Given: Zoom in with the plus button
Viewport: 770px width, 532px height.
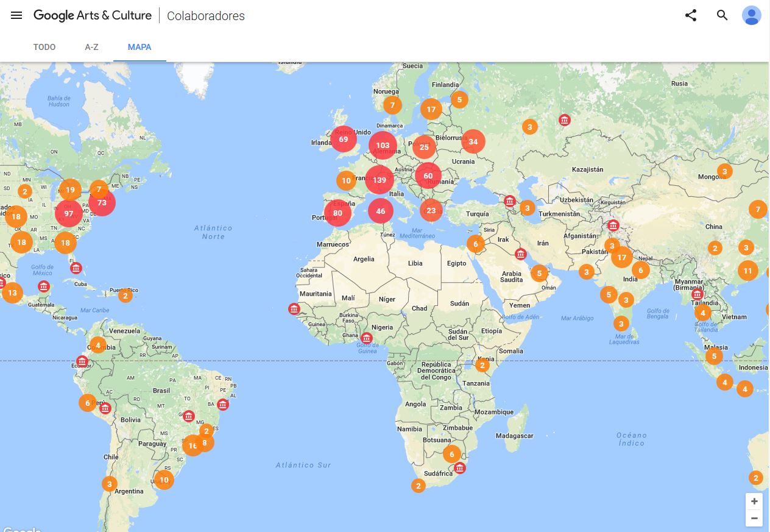Looking at the screenshot, I should click(x=754, y=502).
